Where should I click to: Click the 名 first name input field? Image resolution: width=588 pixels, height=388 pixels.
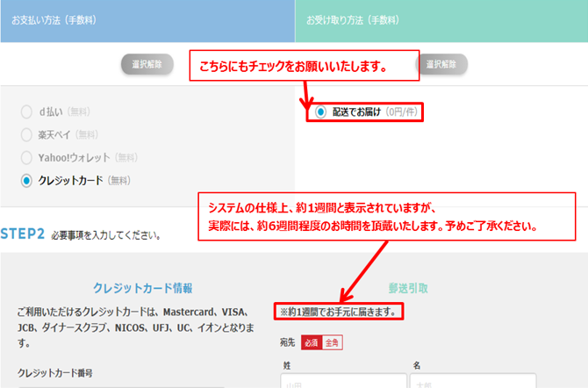click(x=473, y=380)
